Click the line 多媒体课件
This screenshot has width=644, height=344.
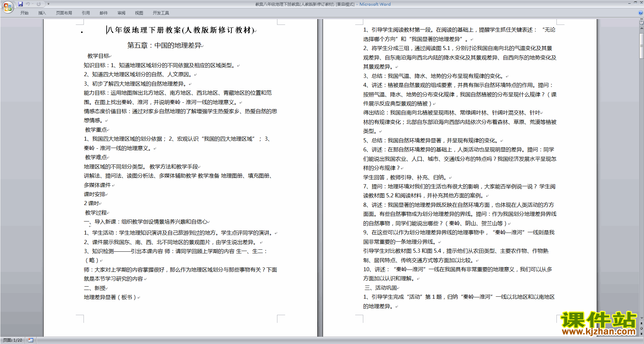coord(97,185)
